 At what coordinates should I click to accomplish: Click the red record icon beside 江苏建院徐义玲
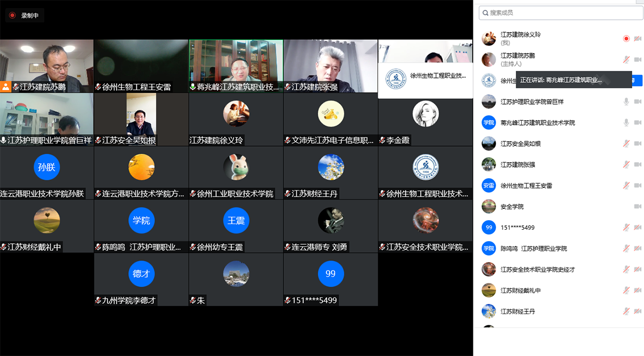626,39
